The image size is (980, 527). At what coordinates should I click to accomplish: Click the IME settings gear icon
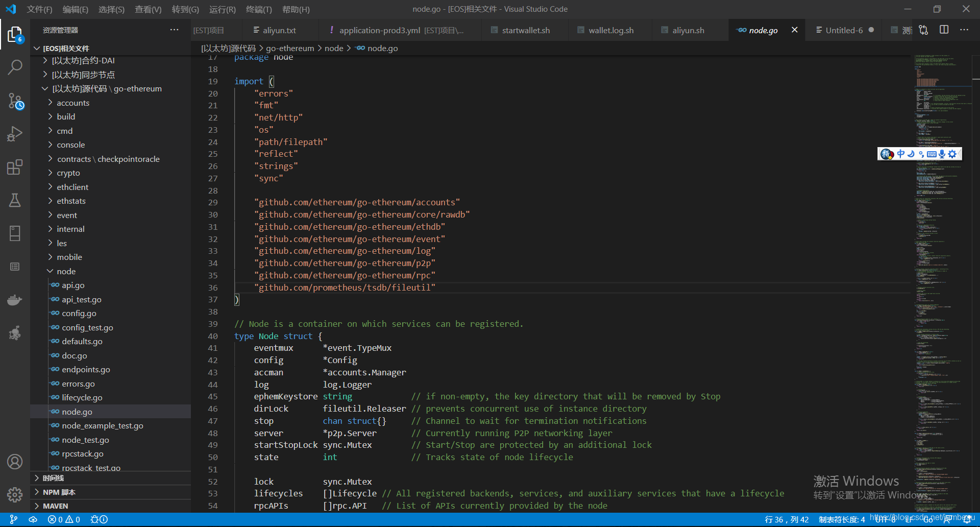pyautogui.click(x=952, y=154)
